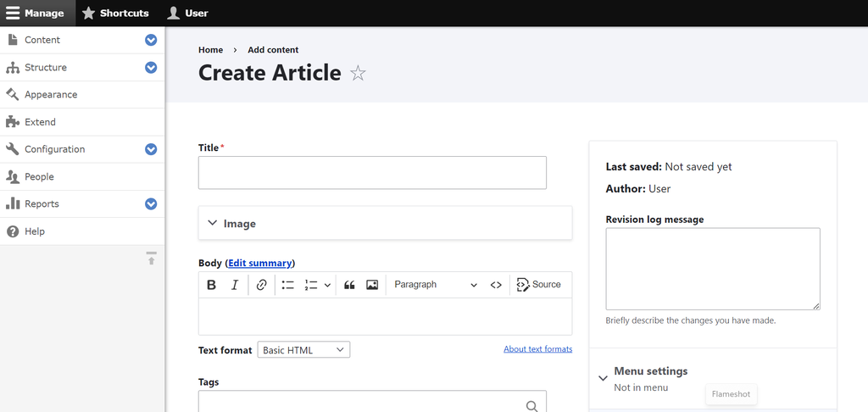Screen dimensions: 868x412
Task: Toggle the Manage toolbar menu
Action: pyautogui.click(x=36, y=13)
